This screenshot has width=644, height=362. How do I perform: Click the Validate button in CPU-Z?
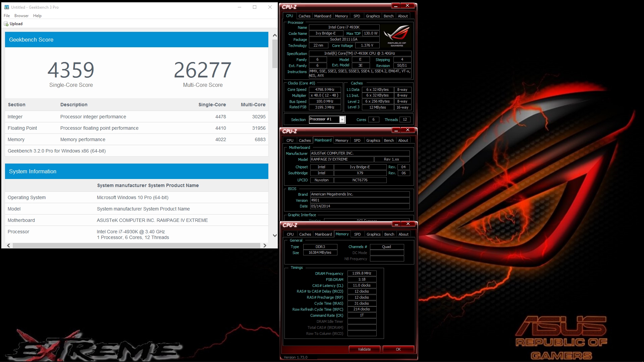tap(364, 349)
